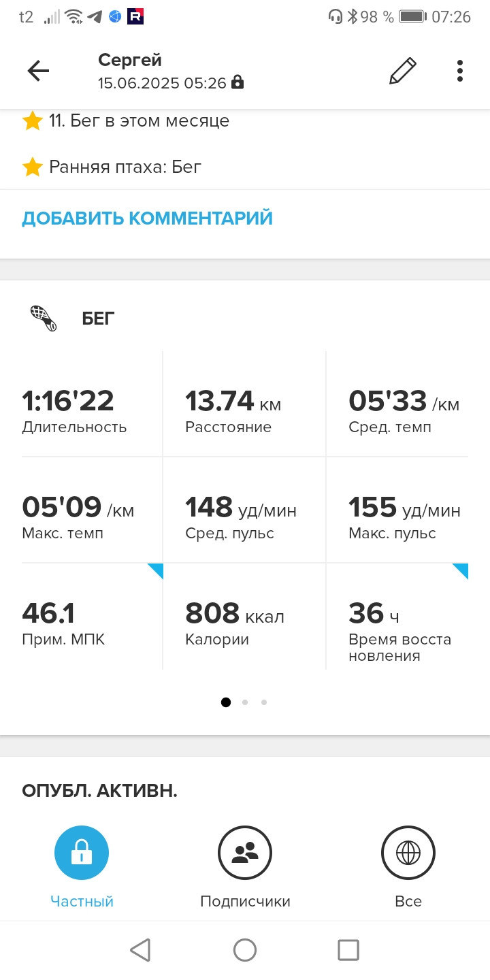Expand Прим. МПК corner triangle
The height and width of the screenshot is (980, 490).
point(156,570)
